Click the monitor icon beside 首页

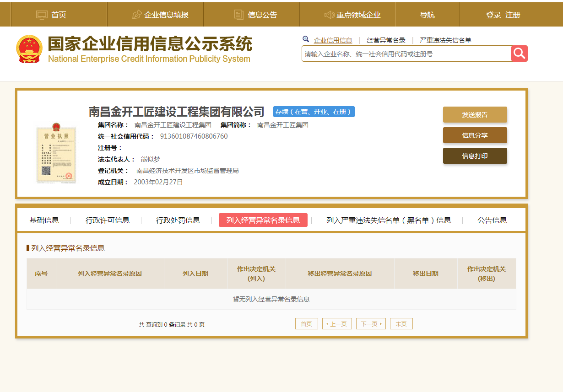click(x=42, y=15)
